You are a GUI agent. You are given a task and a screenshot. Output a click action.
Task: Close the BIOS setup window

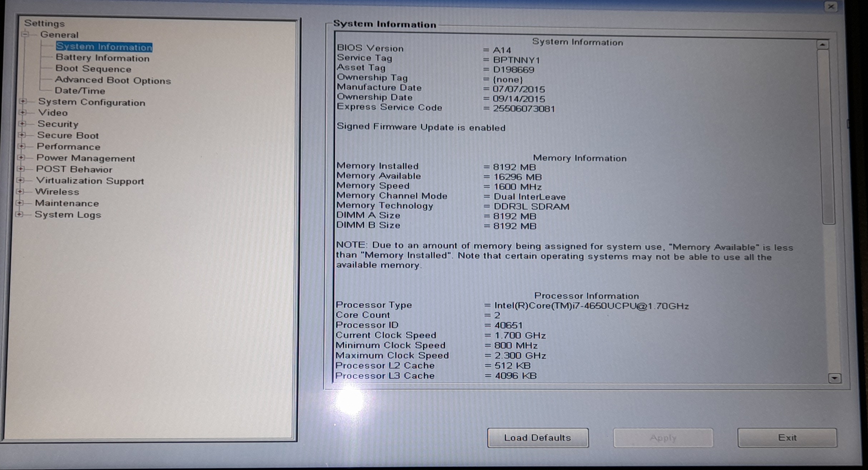click(x=831, y=7)
